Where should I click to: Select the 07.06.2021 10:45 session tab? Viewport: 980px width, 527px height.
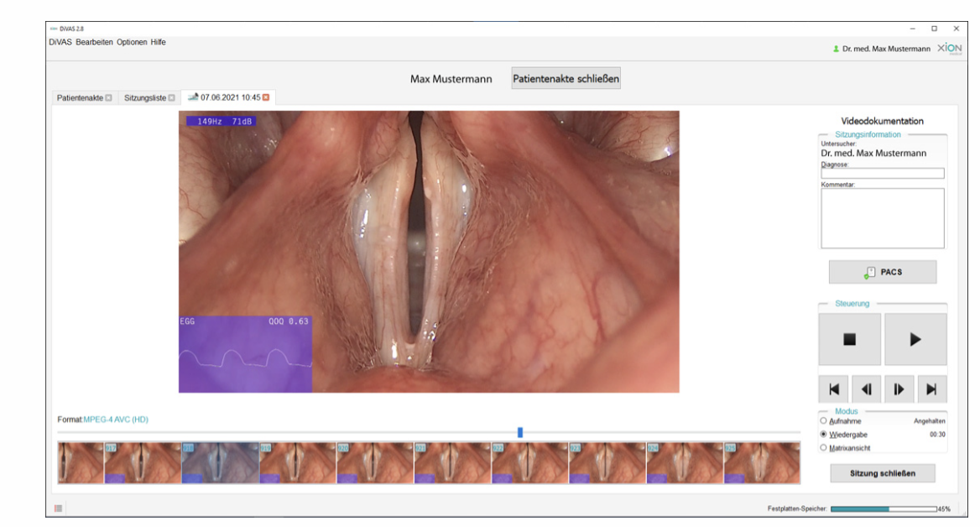click(x=230, y=97)
